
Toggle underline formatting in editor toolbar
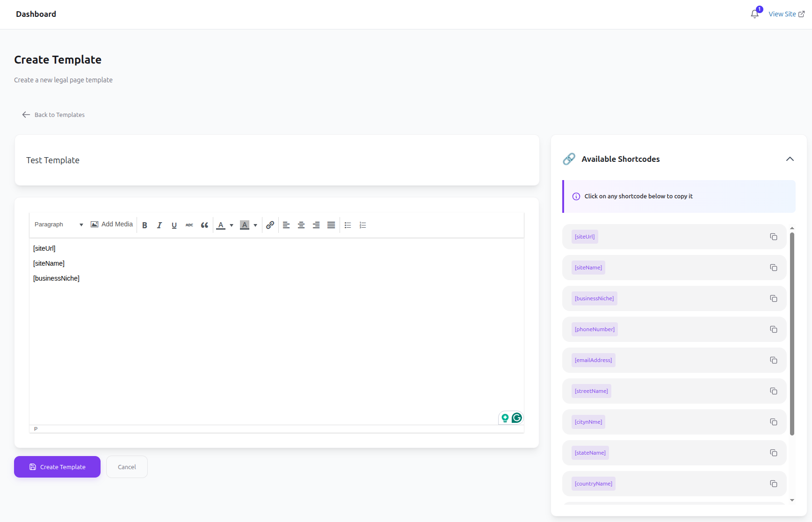coord(174,225)
